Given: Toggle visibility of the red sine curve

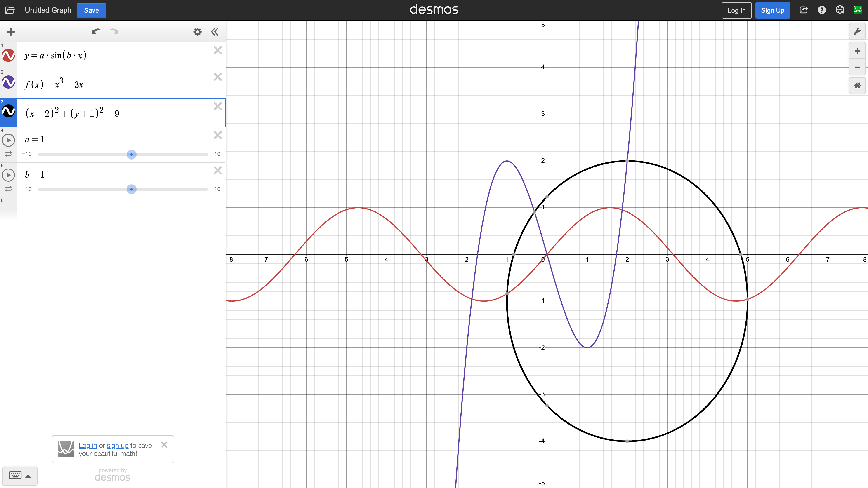Looking at the screenshot, I should pyautogui.click(x=8, y=56).
